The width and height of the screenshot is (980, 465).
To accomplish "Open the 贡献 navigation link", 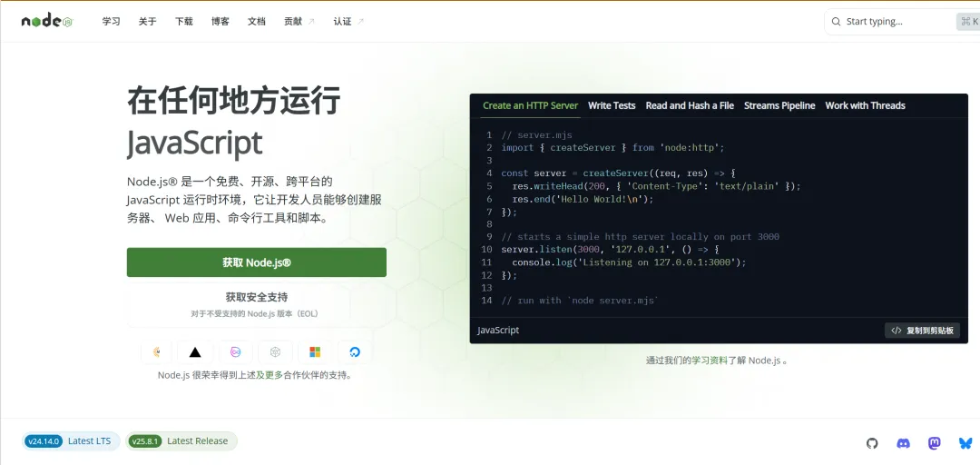I will pyautogui.click(x=299, y=21).
